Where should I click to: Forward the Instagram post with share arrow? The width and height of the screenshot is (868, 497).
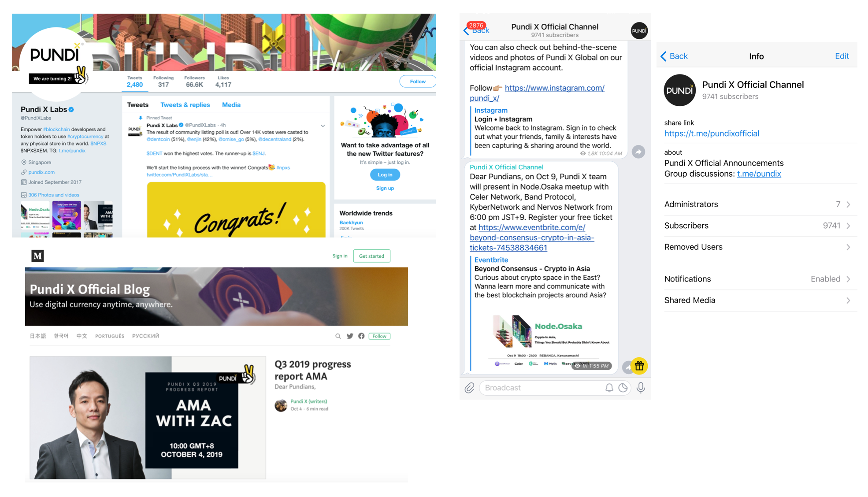(638, 152)
